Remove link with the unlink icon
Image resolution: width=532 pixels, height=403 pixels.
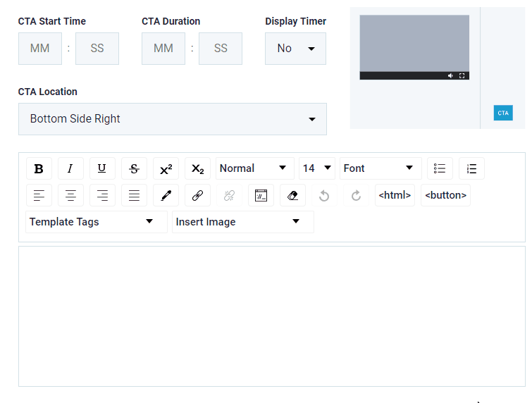(229, 195)
